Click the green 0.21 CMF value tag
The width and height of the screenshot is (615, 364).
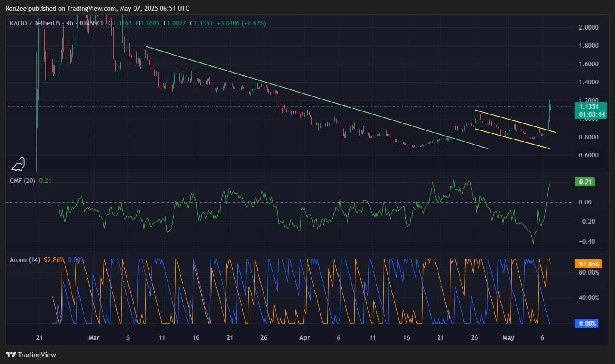point(585,182)
